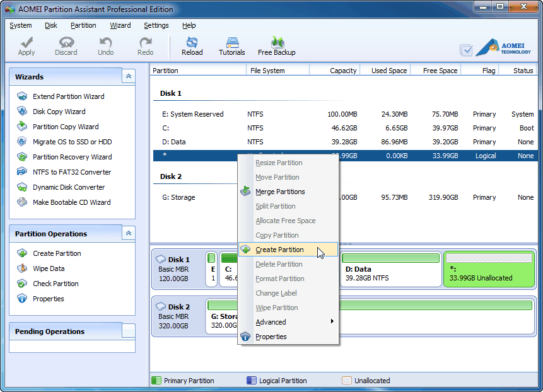Click the Redo arrow icon

[x=146, y=42]
